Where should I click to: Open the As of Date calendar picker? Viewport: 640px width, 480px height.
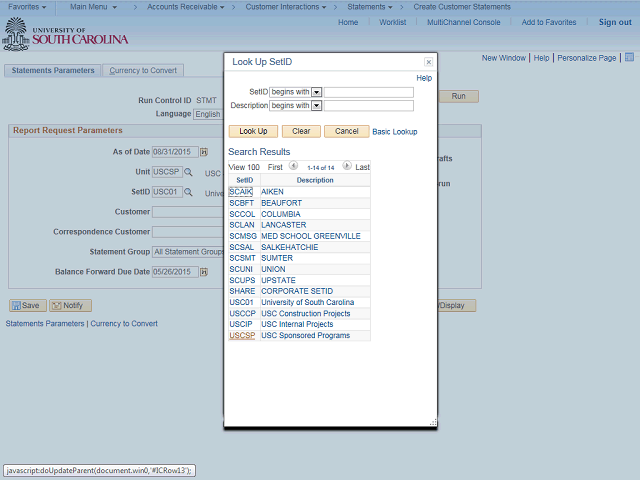(204, 152)
